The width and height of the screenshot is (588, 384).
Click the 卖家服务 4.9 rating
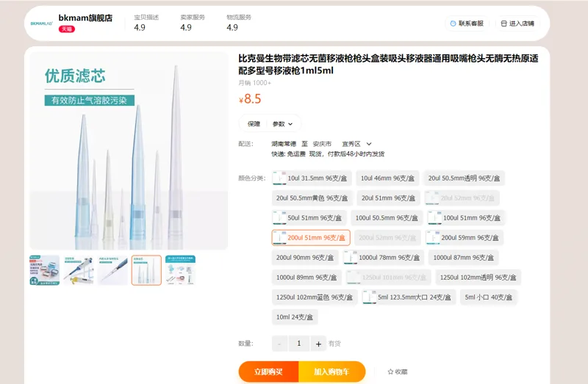(x=193, y=23)
